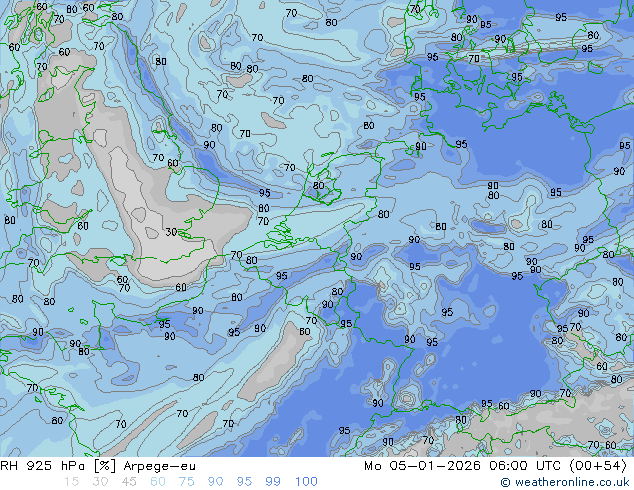Click the legend value 75
This screenshot has height=490, width=634.
(x=186, y=482)
